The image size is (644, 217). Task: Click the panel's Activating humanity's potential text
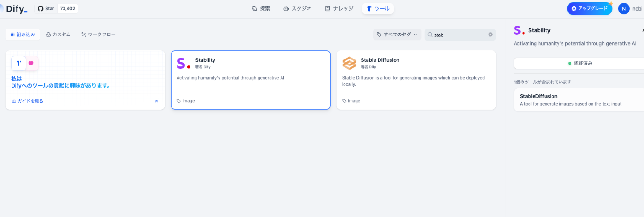(575, 43)
